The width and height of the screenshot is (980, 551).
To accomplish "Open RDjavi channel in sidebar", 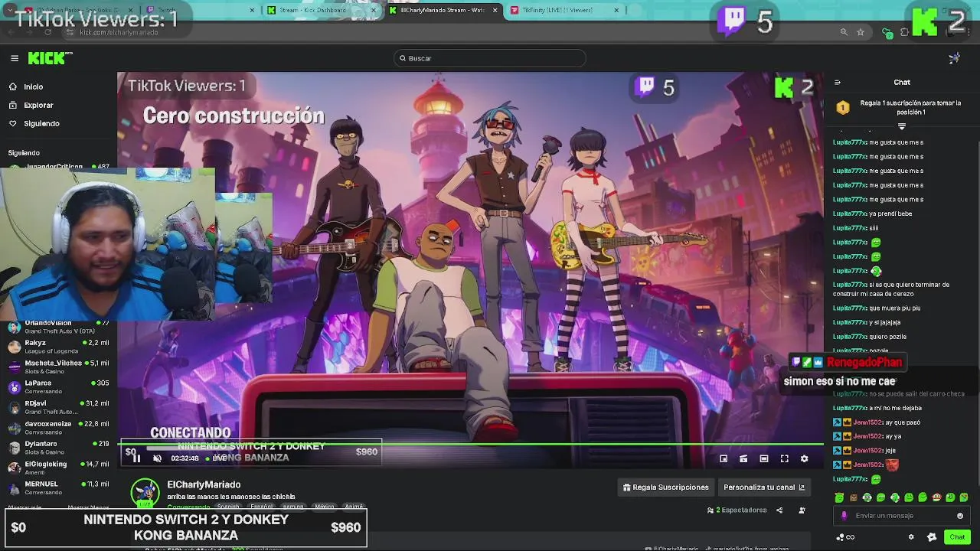I will click(57, 407).
